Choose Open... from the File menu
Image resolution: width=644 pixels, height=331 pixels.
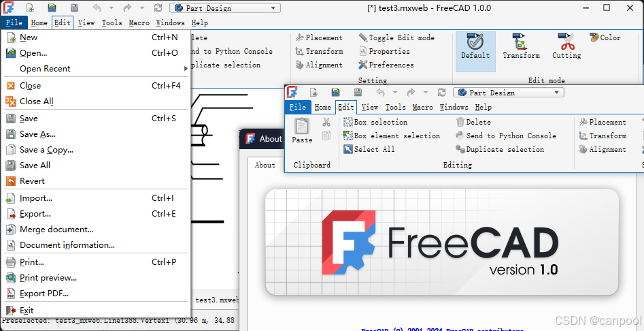[x=96, y=53]
